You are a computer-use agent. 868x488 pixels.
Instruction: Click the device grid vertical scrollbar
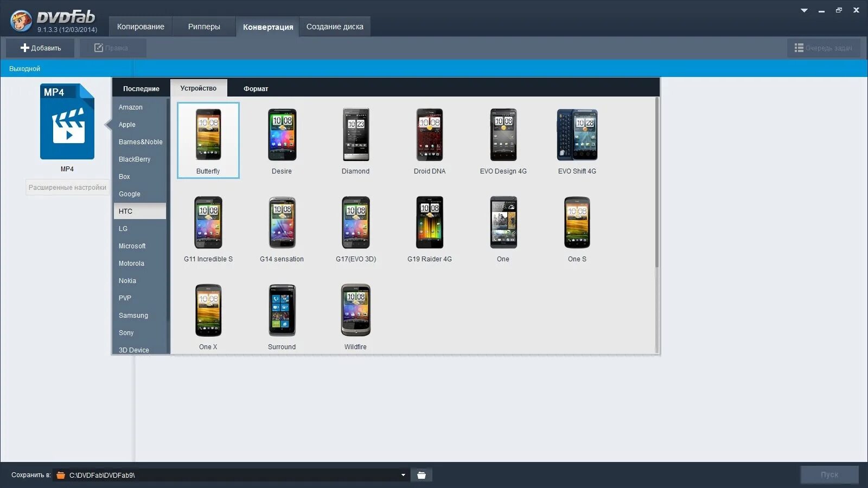click(657, 182)
